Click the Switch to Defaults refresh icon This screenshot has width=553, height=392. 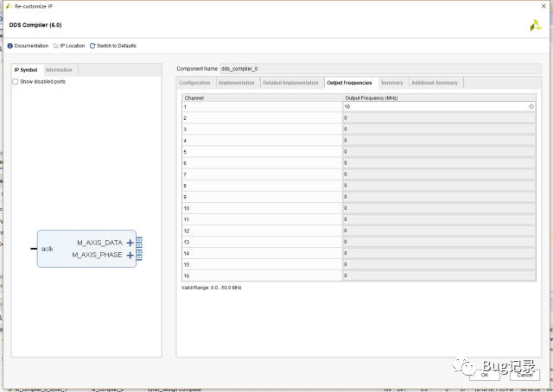[x=92, y=46]
